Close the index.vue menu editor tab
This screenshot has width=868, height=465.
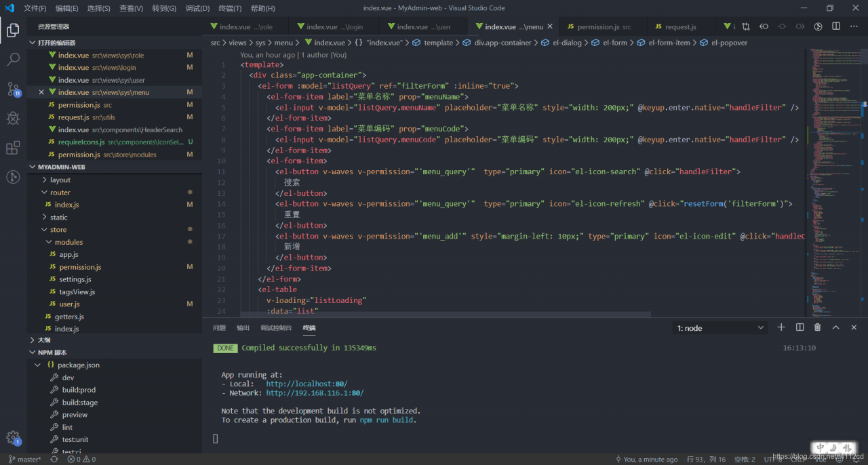[550, 26]
